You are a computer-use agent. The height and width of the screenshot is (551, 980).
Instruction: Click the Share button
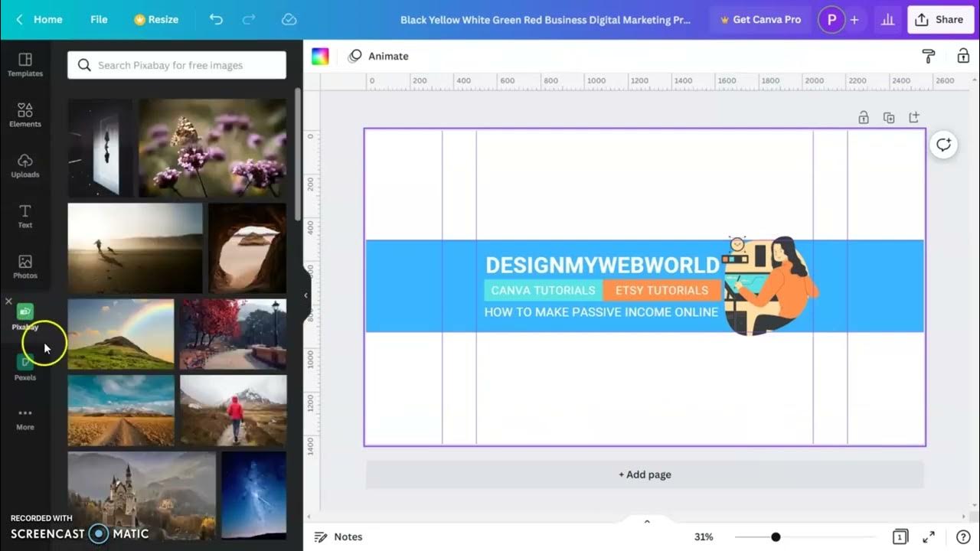(x=940, y=20)
